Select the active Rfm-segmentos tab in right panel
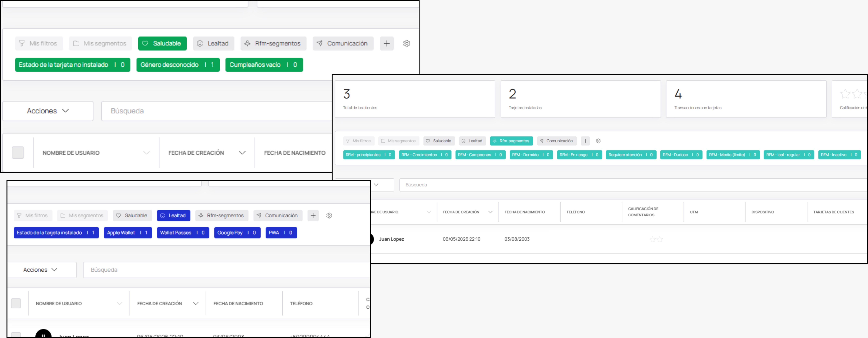Screen dimensions: 868x338 511,141
